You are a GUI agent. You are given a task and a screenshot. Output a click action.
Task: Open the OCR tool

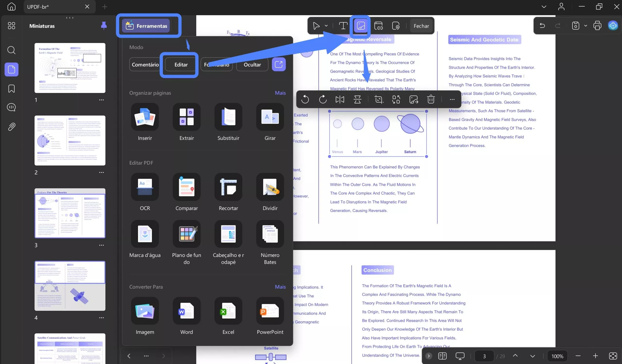tap(145, 187)
